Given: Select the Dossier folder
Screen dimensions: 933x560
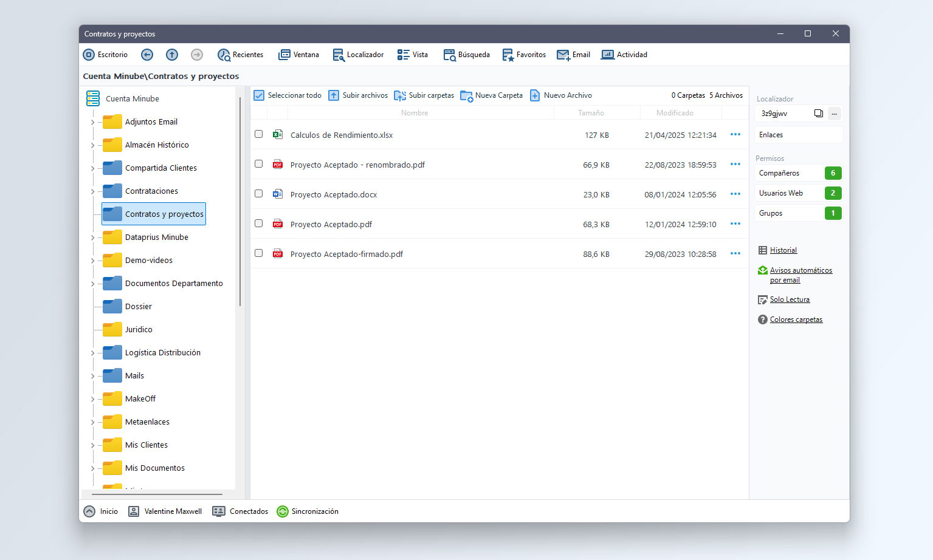Looking at the screenshot, I should [128, 307].
